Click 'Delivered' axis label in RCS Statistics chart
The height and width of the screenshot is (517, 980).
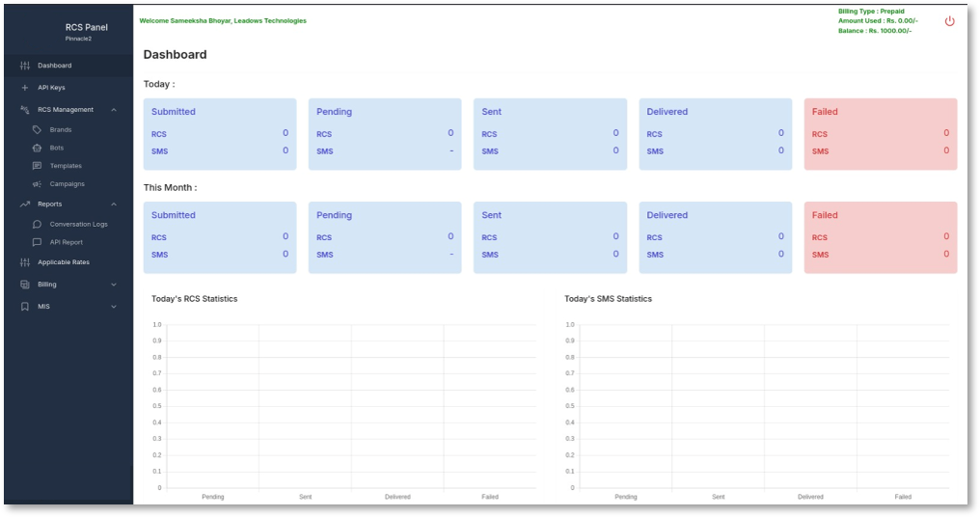click(x=397, y=497)
